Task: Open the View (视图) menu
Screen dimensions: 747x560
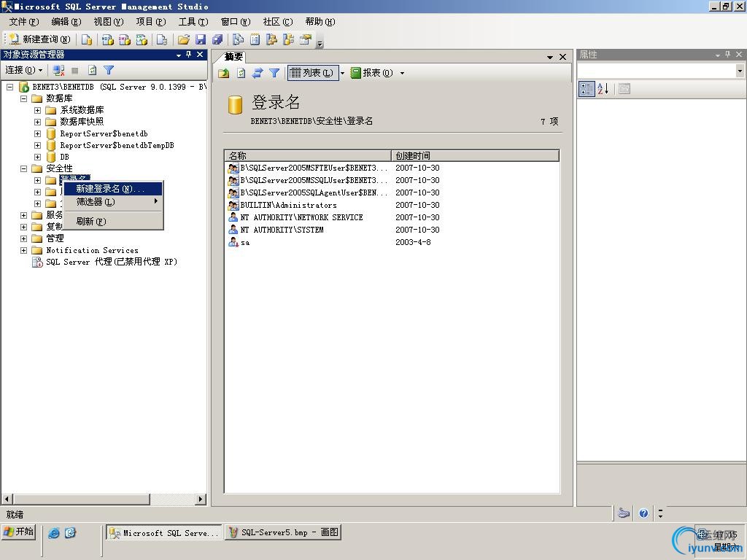Action: click(109, 22)
